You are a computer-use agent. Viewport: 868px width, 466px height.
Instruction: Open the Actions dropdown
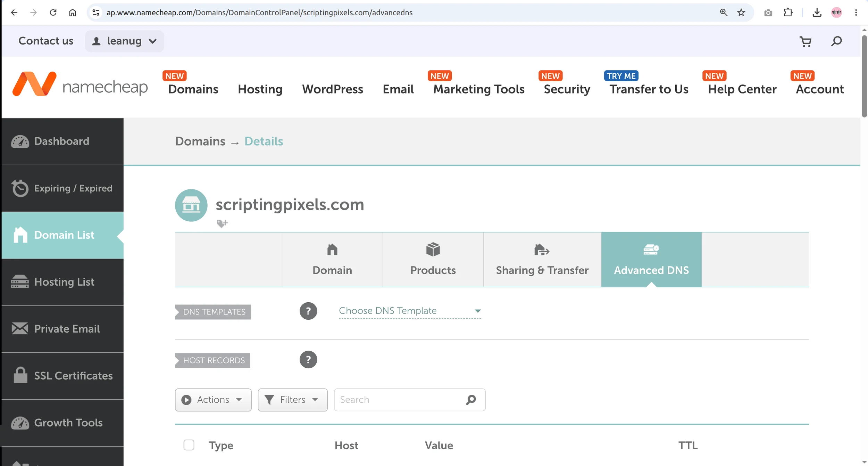pos(213,400)
